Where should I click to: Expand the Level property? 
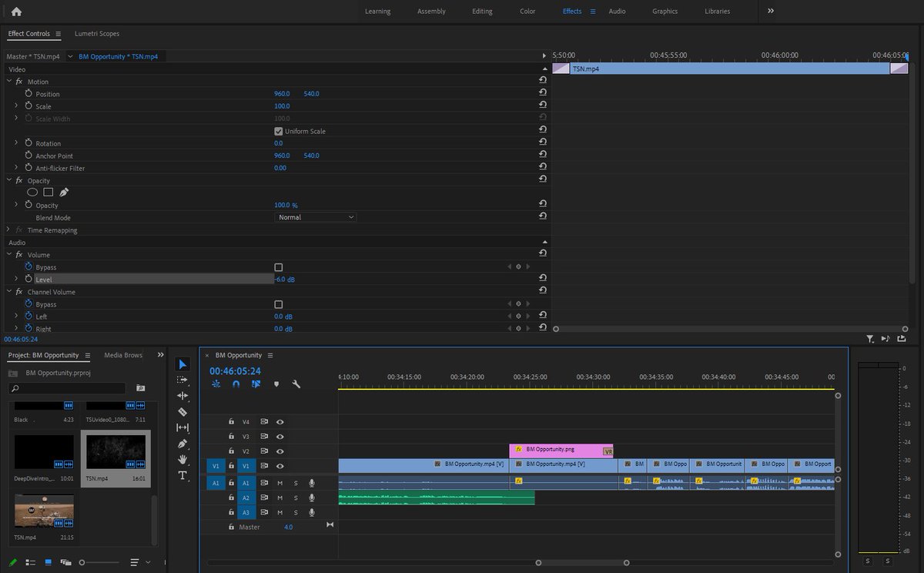tap(16, 279)
